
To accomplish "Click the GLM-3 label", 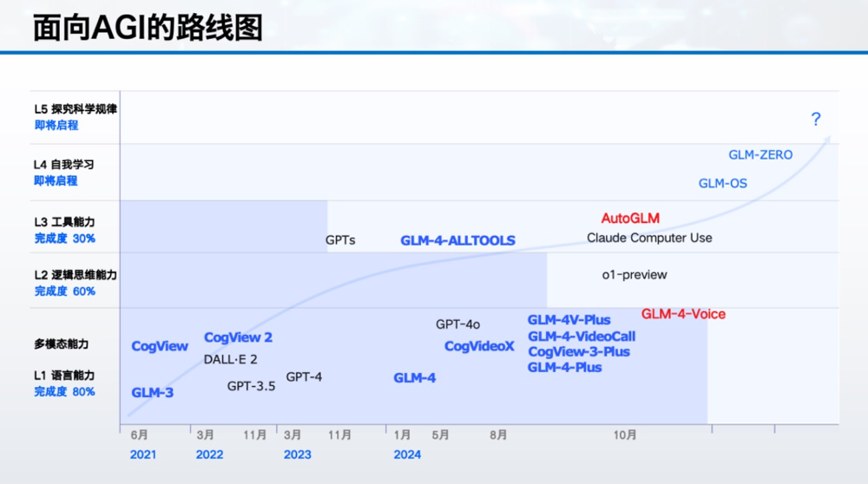I will point(152,393).
